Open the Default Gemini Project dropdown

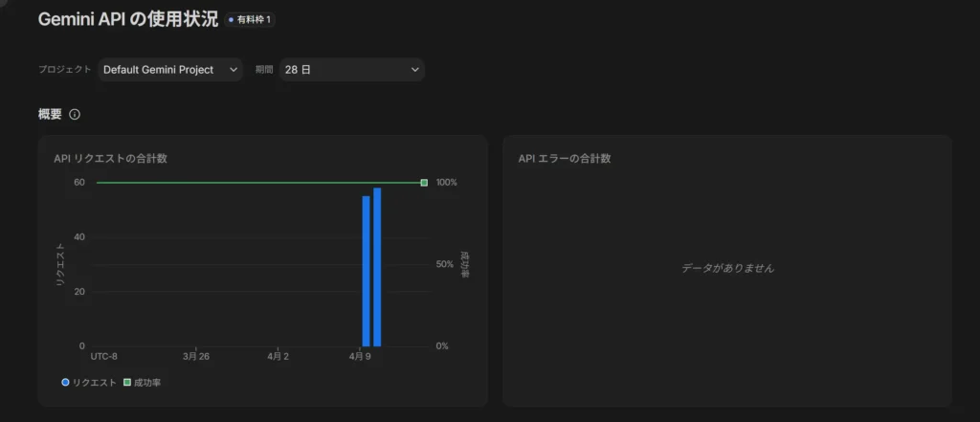pos(170,70)
